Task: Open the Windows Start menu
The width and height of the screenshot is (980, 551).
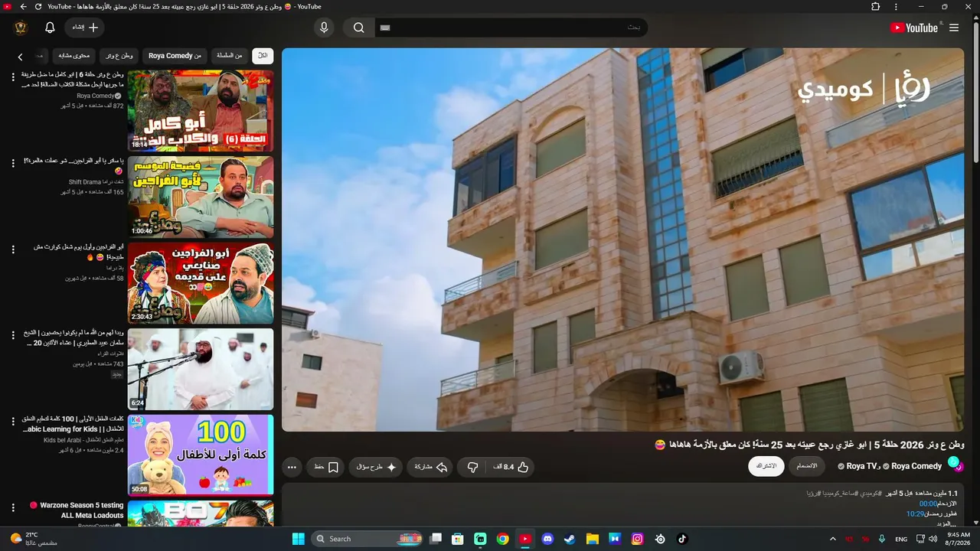Action: [x=298, y=539]
